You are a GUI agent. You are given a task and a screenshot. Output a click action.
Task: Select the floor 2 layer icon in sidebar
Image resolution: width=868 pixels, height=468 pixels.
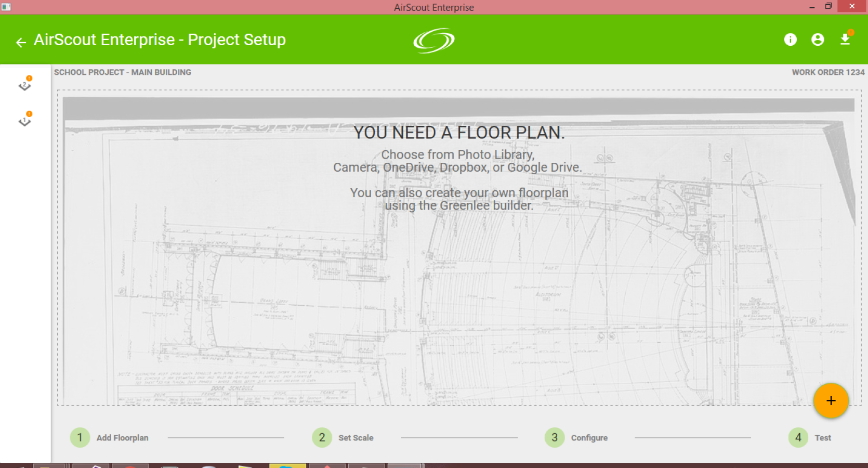pos(24,84)
